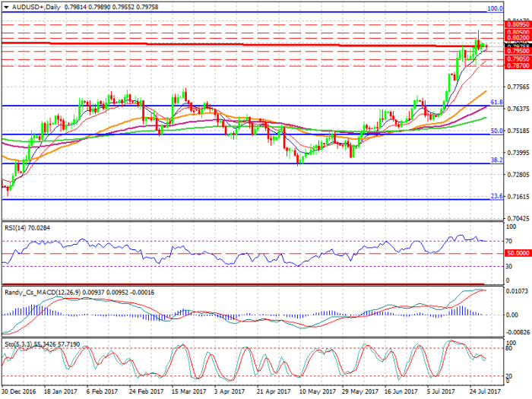This screenshot has width=532, height=399.
Task: Click the RSI scale value 30
Action: click(x=509, y=267)
